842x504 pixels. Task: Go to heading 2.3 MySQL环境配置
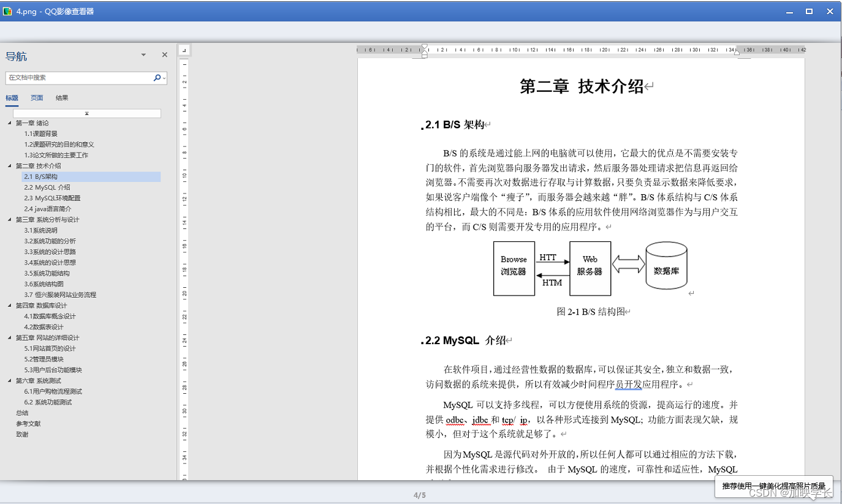(x=53, y=198)
